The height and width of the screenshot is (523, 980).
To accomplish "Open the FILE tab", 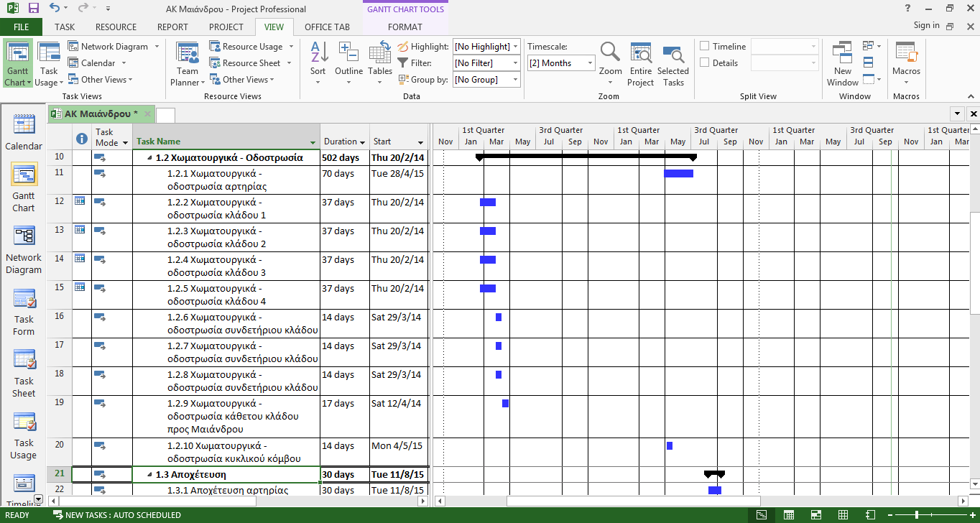I will click(x=22, y=27).
